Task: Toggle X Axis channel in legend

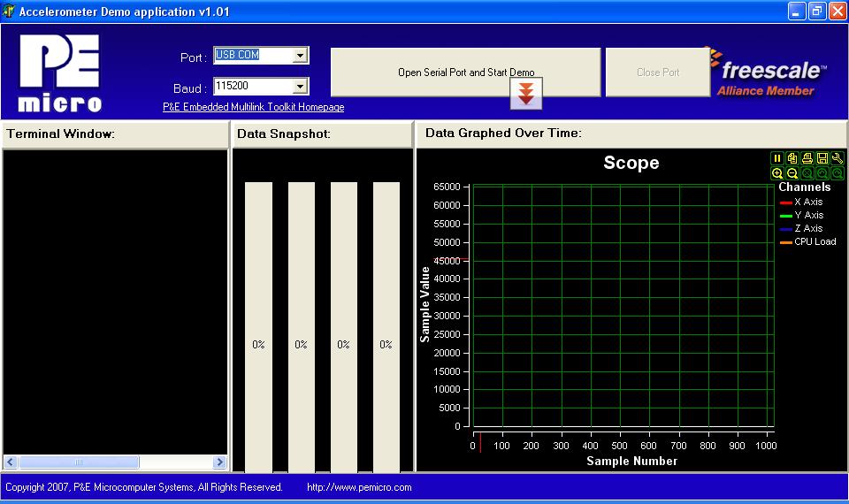Action: 807,202
